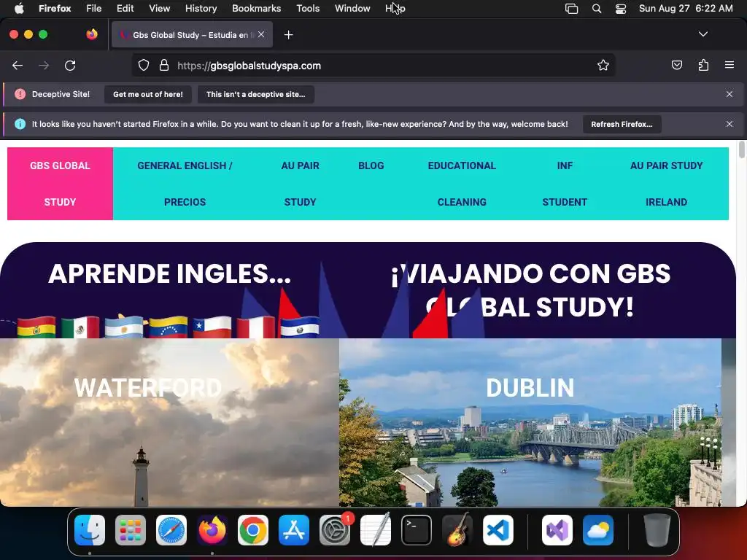The width and height of the screenshot is (747, 560).
Task: Launch Safari from the Dock
Action: [x=171, y=530]
